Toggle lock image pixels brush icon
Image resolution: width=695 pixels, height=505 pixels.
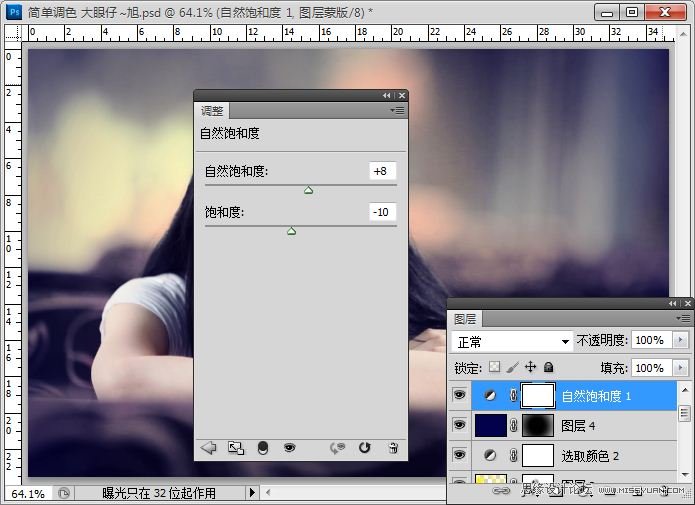point(513,367)
